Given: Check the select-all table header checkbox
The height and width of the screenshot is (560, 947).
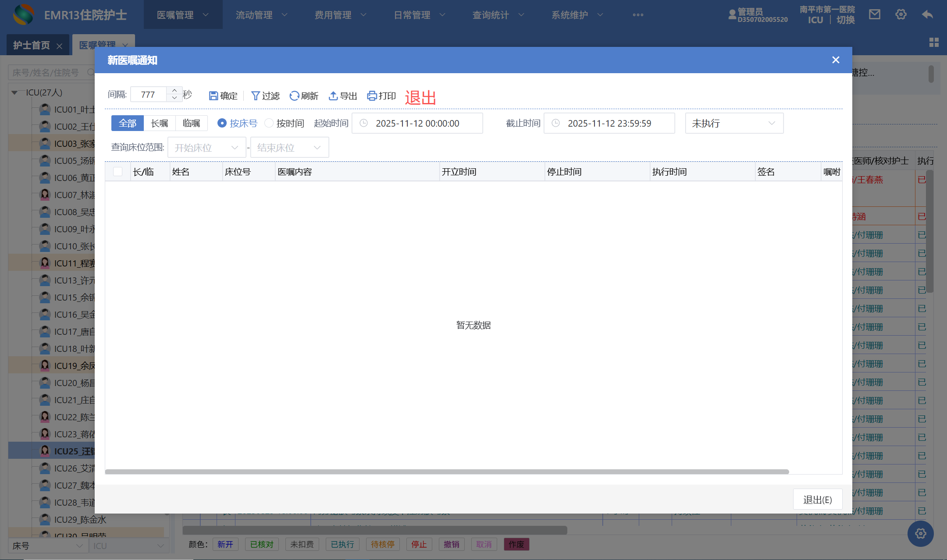Looking at the screenshot, I should click(117, 171).
